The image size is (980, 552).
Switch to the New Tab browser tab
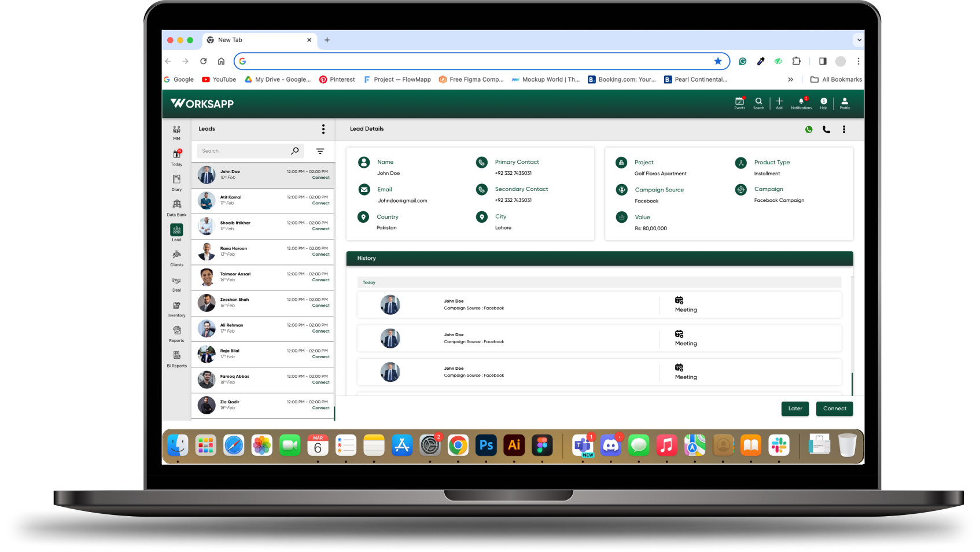coord(255,40)
